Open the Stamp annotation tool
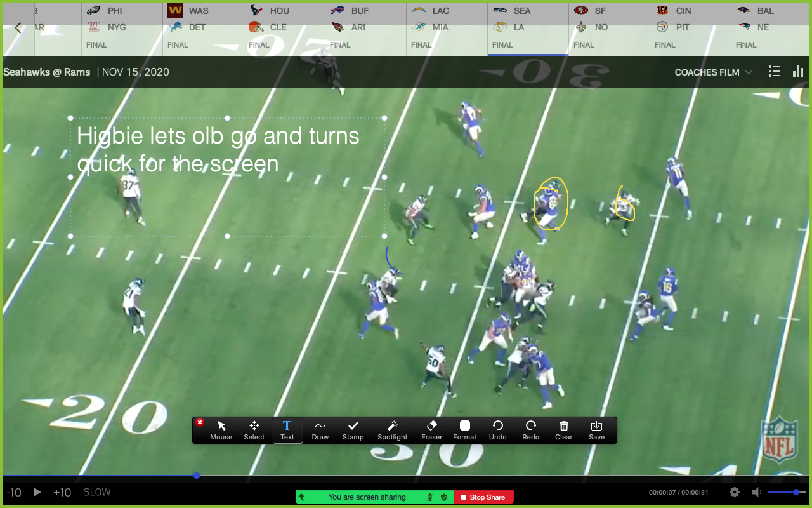 (x=353, y=430)
